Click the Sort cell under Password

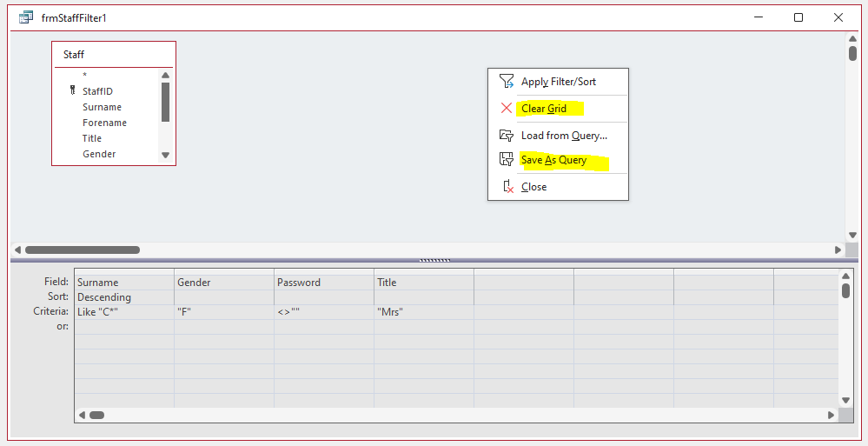pos(324,297)
